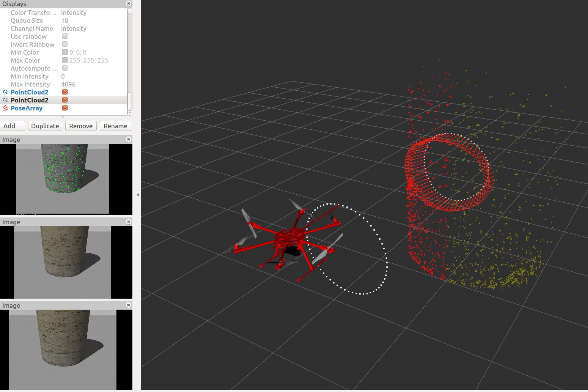This screenshot has height=392, width=588.
Task: Click the Displays list scroll-down arrow
Action: pyautogui.click(x=130, y=113)
